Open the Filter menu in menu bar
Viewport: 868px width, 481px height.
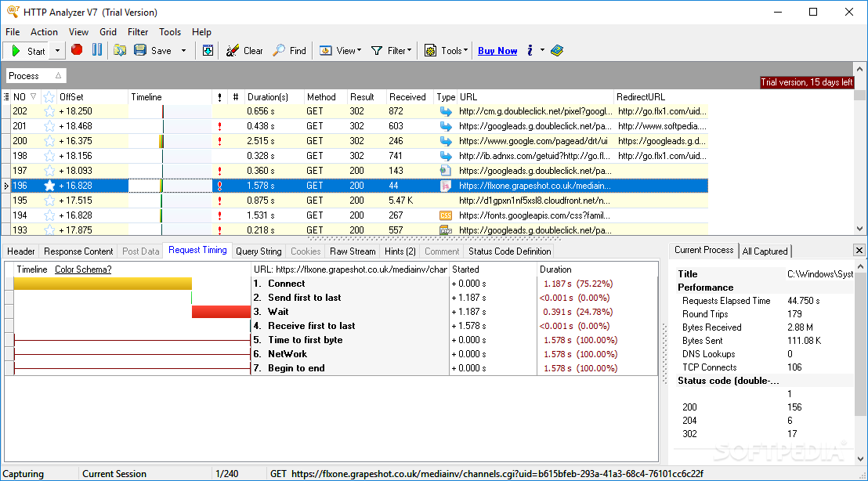tap(138, 32)
